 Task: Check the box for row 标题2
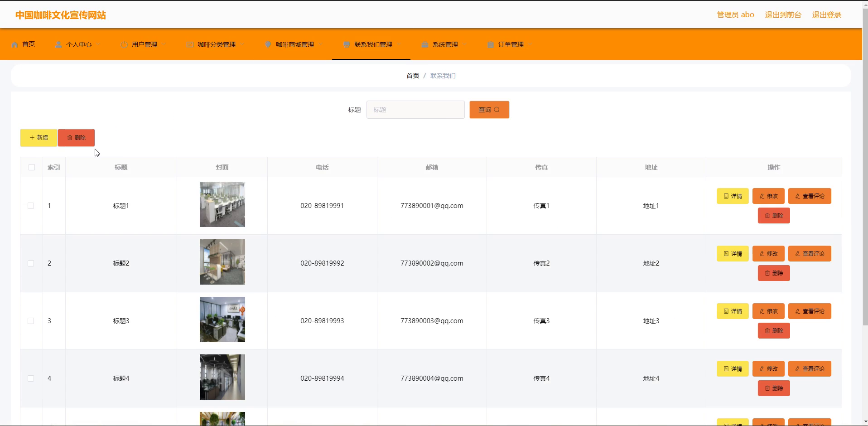tap(31, 263)
